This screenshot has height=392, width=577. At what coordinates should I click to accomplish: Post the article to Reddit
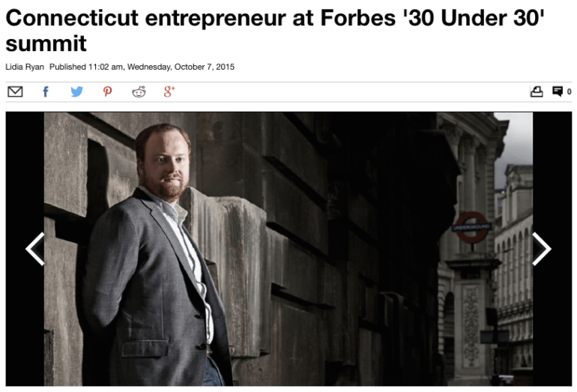coord(139,91)
